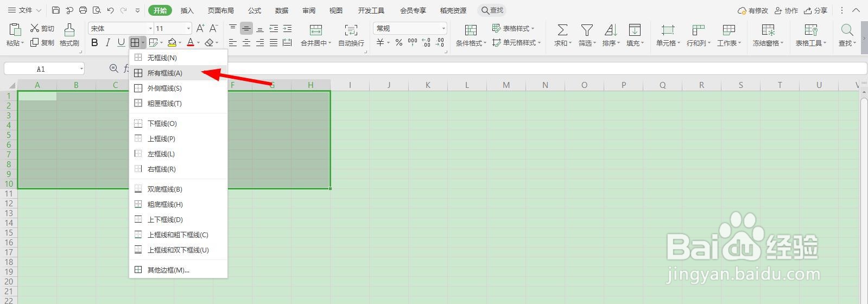Open the File (文件) menu
The height and width of the screenshot is (304, 868).
pyautogui.click(x=24, y=10)
